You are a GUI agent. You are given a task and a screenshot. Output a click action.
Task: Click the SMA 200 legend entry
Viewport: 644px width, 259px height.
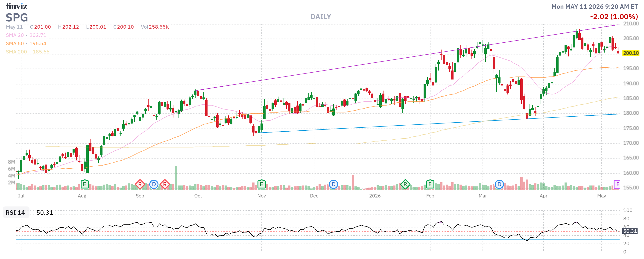[x=27, y=52]
